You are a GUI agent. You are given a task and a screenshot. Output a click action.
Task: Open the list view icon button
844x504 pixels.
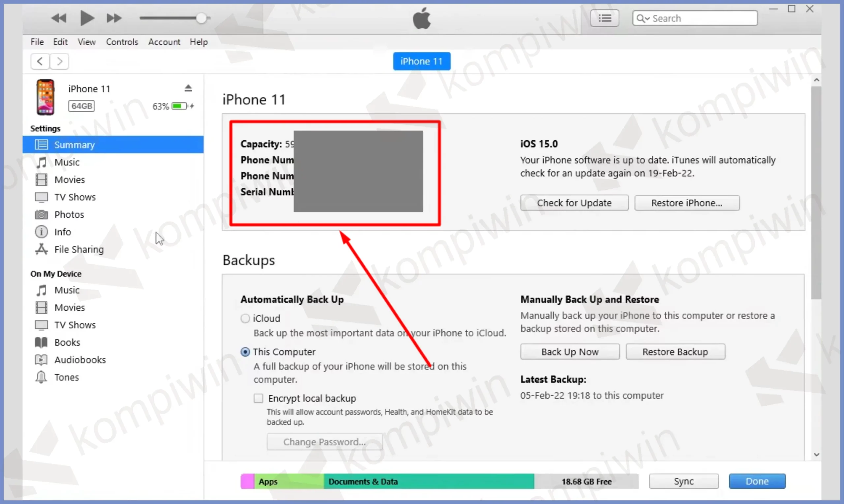[604, 18]
